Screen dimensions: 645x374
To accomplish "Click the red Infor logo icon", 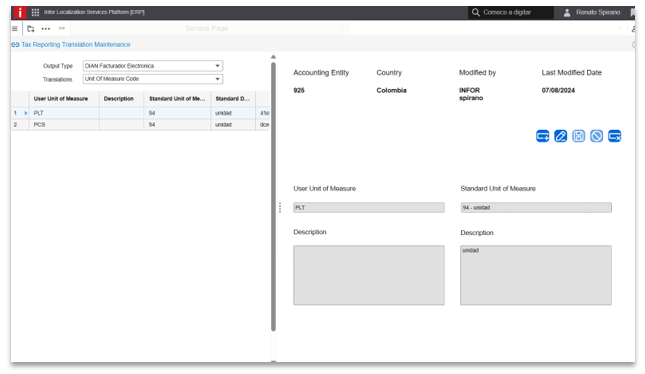I will click(19, 12).
